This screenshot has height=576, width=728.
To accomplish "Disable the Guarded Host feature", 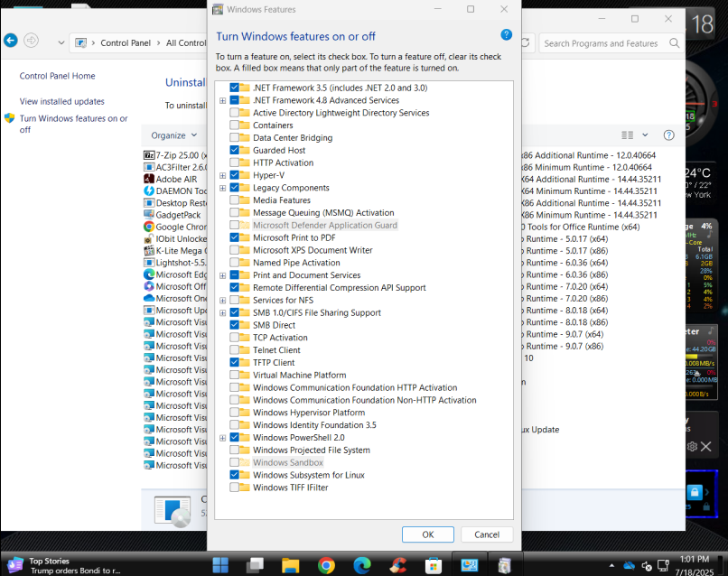I will (x=235, y=151).
